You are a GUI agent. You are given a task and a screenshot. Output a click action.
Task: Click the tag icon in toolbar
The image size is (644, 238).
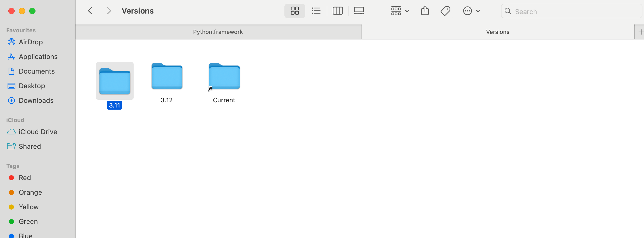(x=445, y=11)
